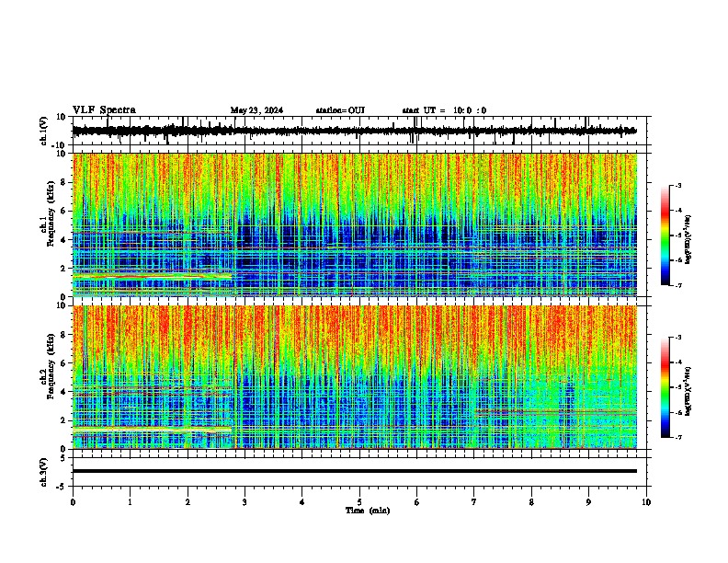Click the "ch.3(V)" axis label

pyautogui.click(x=44, y=473)
